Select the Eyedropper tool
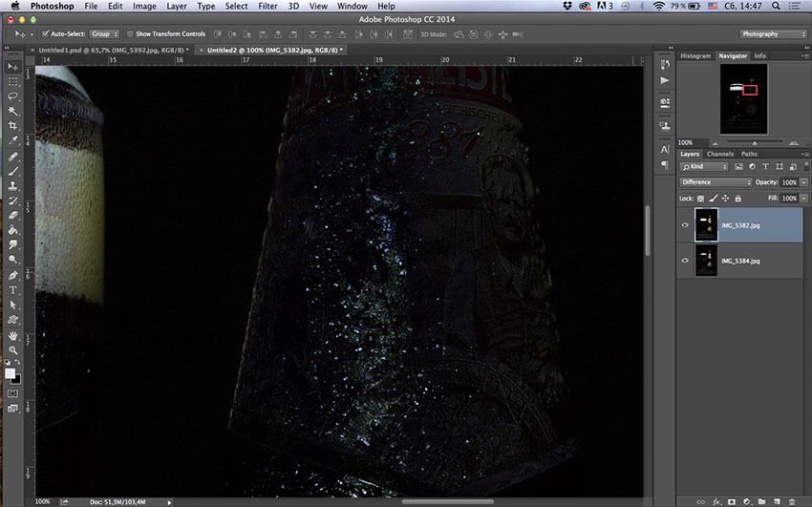 coord(13,140)
